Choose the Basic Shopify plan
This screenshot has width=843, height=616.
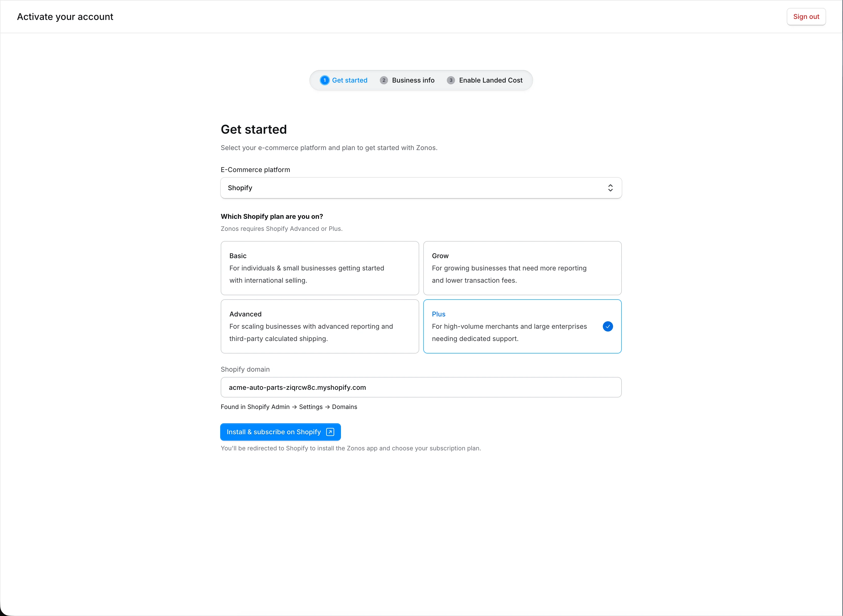coord(319,268)
